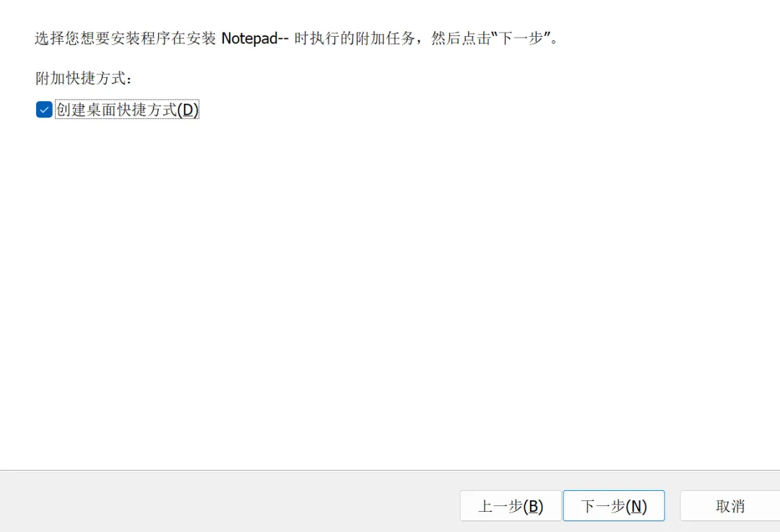Click the underlined N on the next button

(636, 506)
